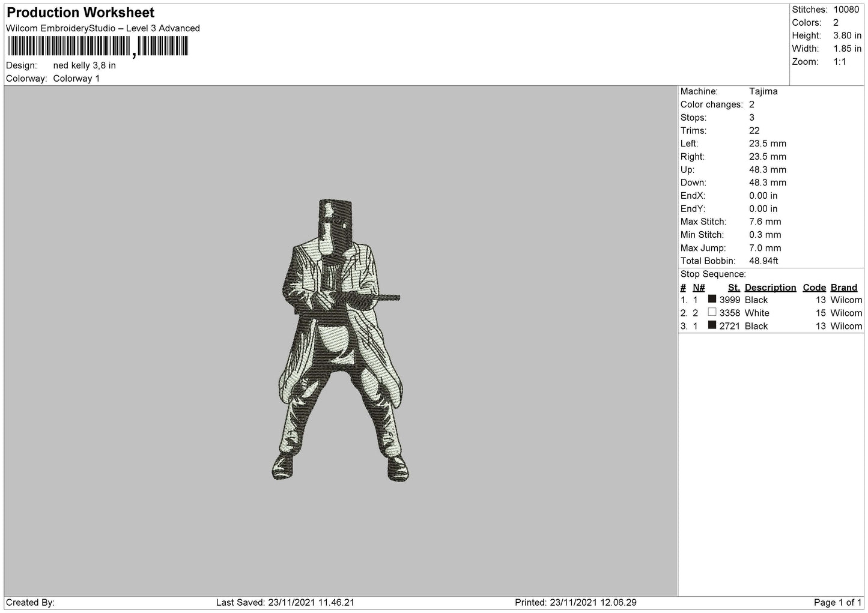Select the Zoom value 1:1
The width and height of the screenshot is (868, 613).
(840, 62)
